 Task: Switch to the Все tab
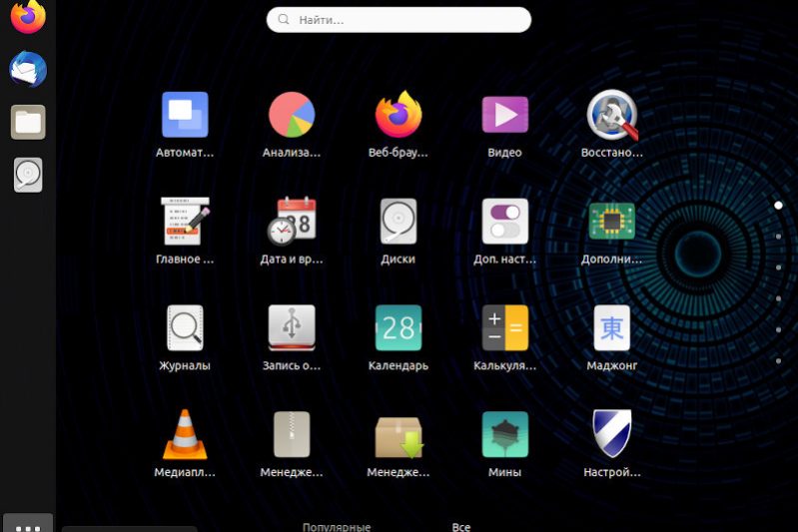[460, 526]
